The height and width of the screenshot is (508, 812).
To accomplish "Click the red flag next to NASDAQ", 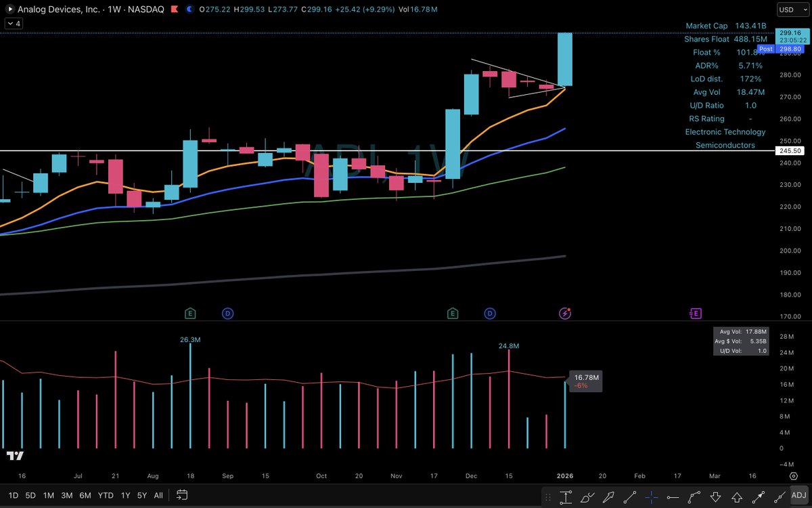I will pyautogui.click(x=176, y=8).
